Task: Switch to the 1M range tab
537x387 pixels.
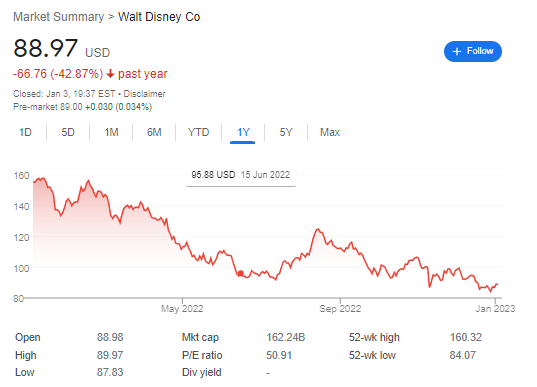Action: 111,132
